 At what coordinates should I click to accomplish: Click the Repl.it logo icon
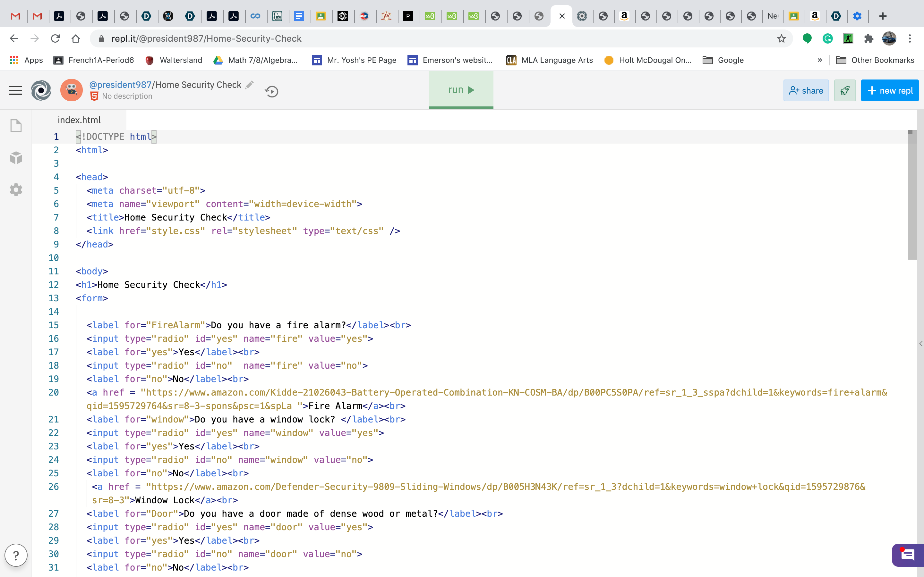click(41, 90)
